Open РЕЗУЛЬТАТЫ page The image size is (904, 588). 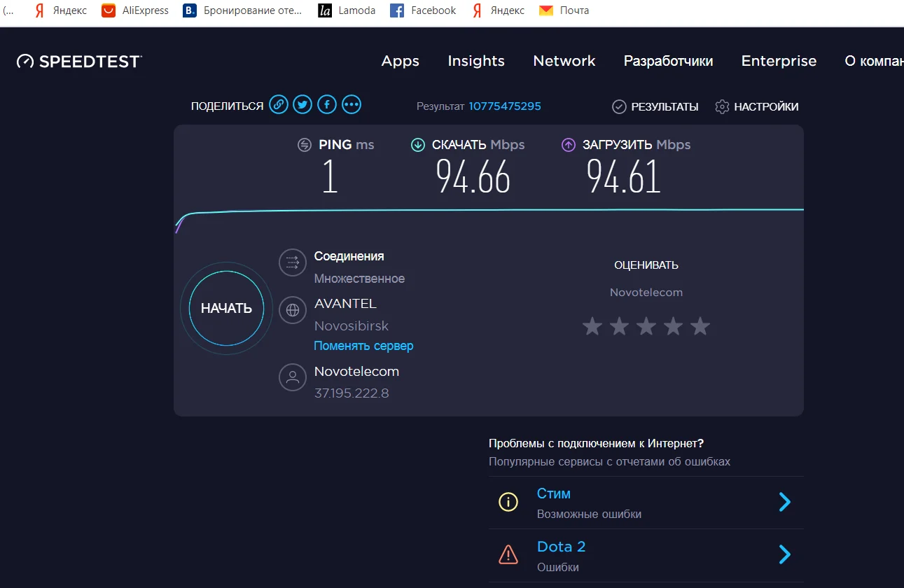tap(665, 107)
